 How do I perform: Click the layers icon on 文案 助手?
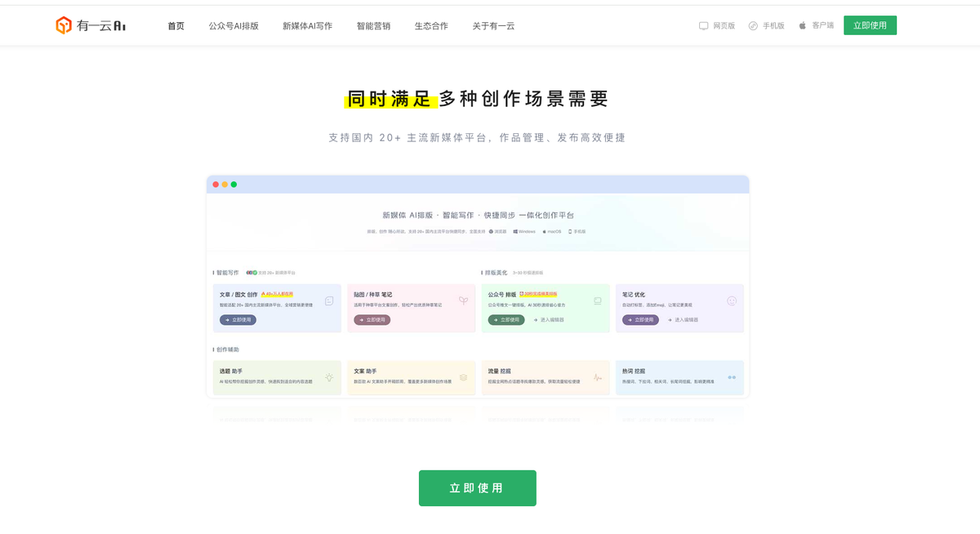click(x=463, y=377)
